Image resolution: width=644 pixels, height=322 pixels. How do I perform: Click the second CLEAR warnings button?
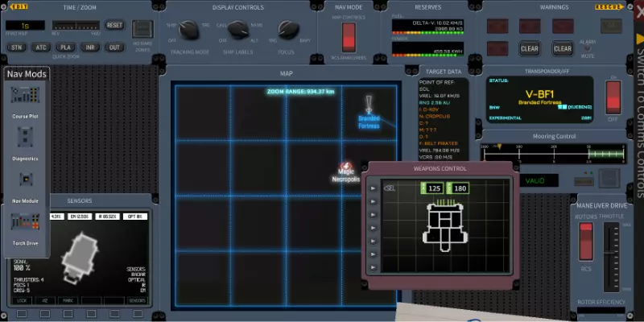563,49
